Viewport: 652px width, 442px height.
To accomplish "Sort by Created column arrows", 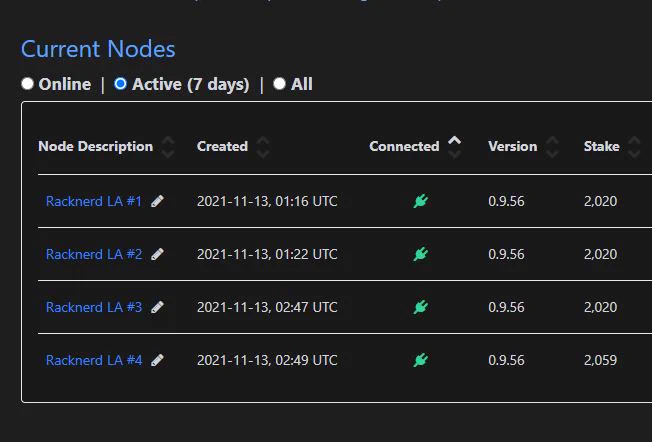I will point(263,147).
